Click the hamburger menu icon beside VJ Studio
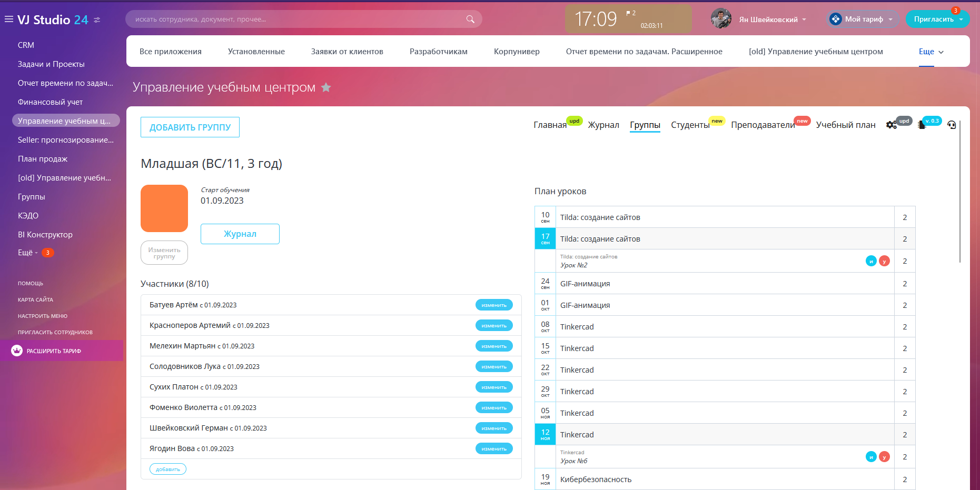This screenshot has height=490, width=980. pyautogui.click(x=8, y=19)
